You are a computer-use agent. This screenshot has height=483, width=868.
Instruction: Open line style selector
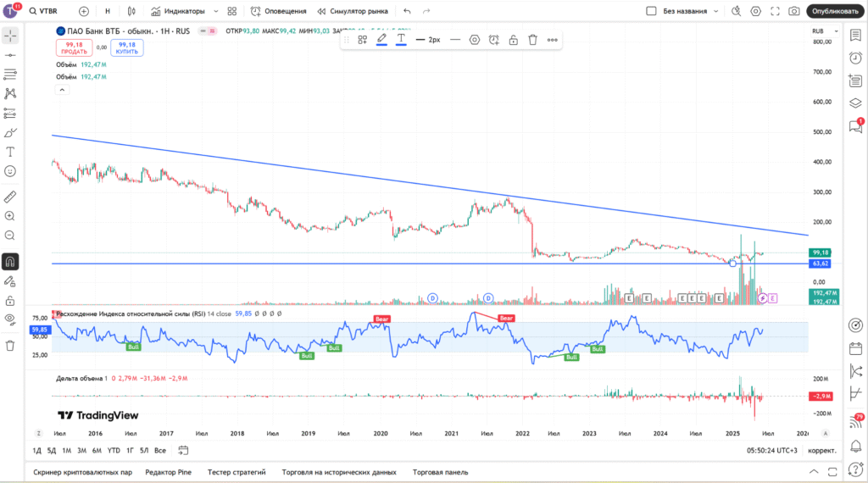click(455, 40)
